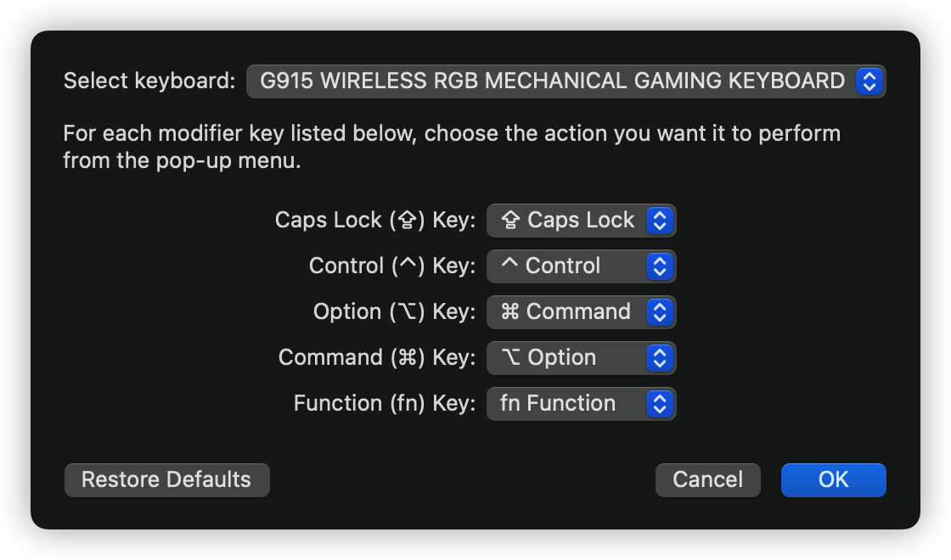Screen dimensions: 951x560
Task: Click the "Function (fn) Key:" label text
Action: pyautogui.click(x=384, y=404)
